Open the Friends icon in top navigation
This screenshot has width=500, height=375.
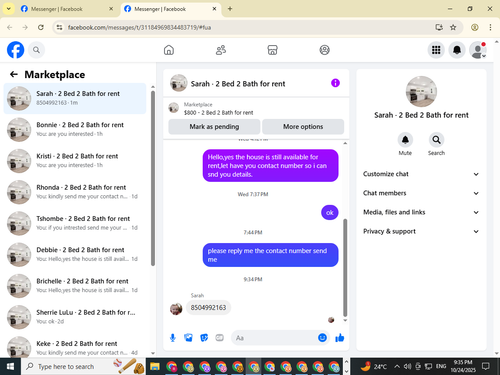coord(221,50)
